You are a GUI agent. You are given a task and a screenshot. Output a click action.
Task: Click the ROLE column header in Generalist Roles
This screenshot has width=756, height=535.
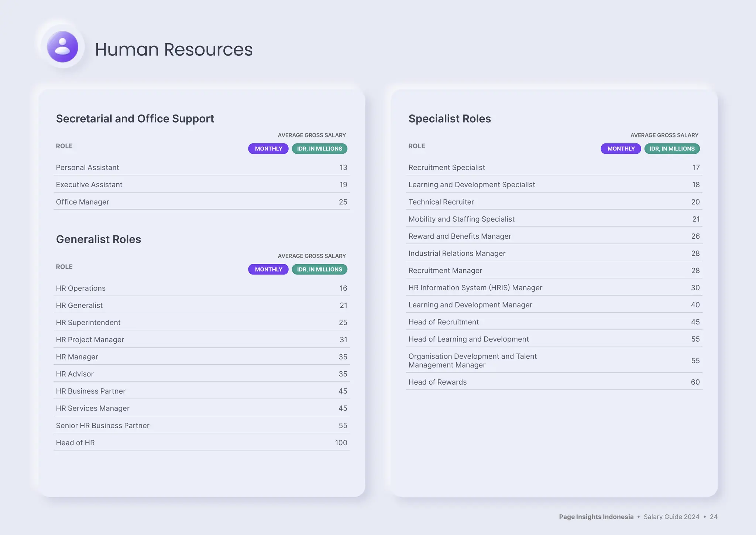pos(64,267)
